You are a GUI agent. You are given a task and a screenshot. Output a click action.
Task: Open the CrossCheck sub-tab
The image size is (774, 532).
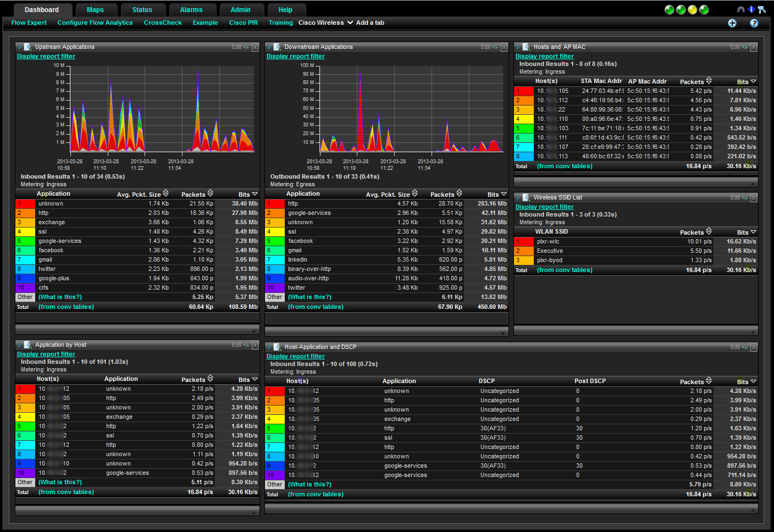[163, 23]
